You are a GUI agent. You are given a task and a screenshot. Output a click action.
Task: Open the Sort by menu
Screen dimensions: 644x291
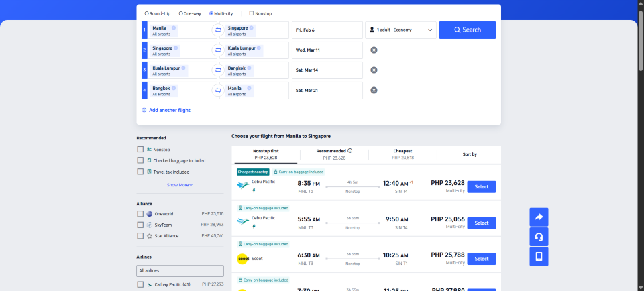(469, 154)
